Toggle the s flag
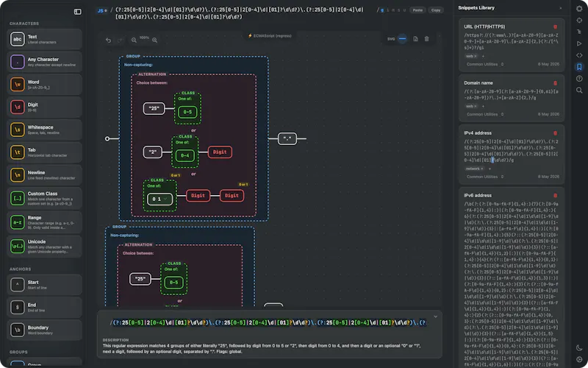 (398, 10)
